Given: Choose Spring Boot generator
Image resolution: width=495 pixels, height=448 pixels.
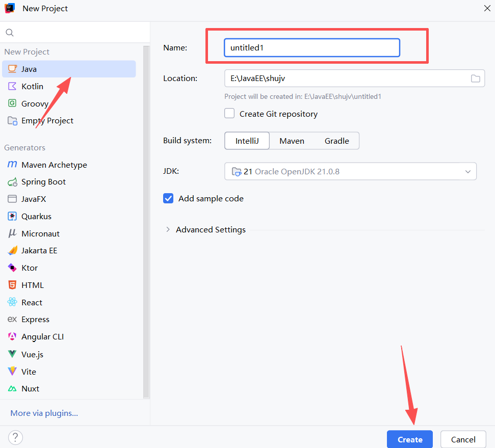Looking at the screenshot, I should (69, 182).
